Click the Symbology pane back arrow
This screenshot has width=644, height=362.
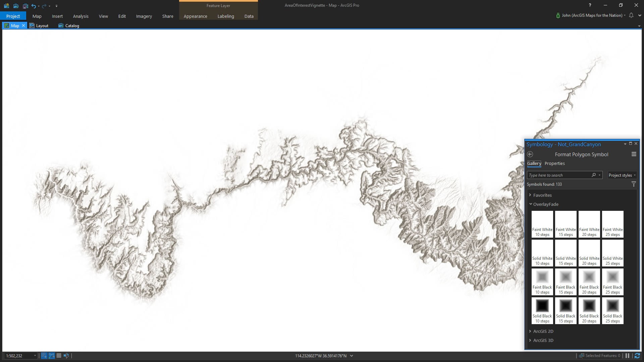pos(530,154)
